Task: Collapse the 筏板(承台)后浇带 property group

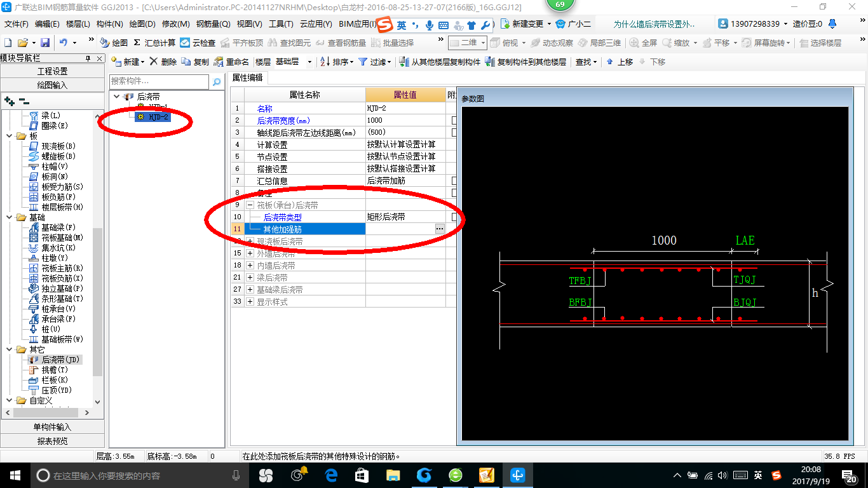Action: tap(250, 205)
